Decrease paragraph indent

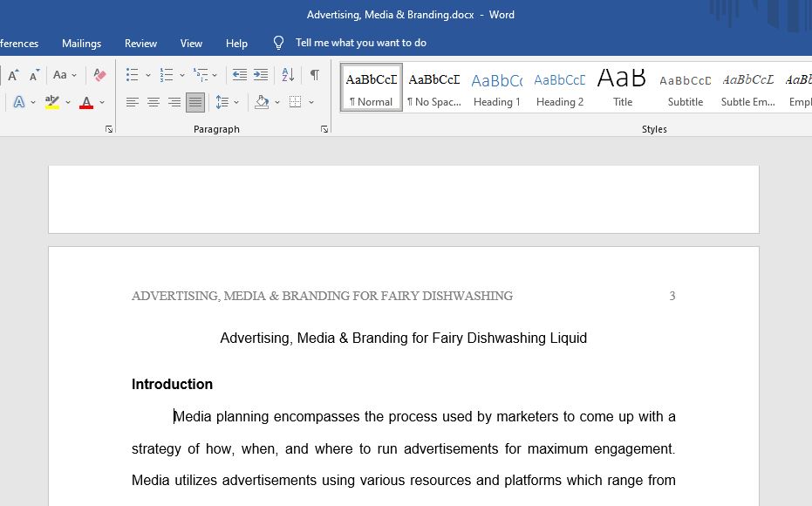[239, 75]
